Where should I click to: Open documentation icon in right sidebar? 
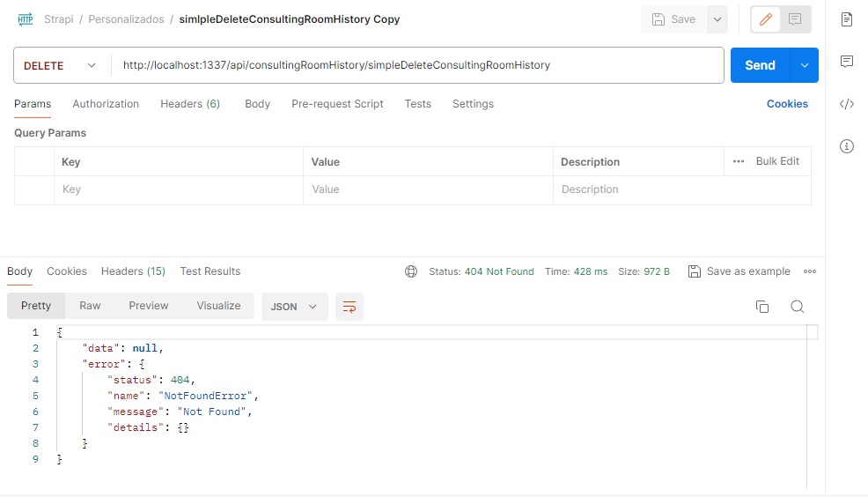pos(847,19)
